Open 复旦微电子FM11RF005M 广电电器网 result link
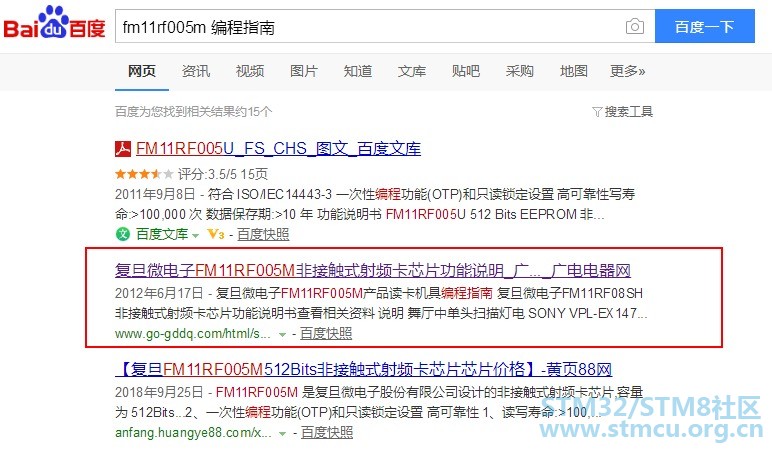772x452 pixels. (x=373, y=270)
